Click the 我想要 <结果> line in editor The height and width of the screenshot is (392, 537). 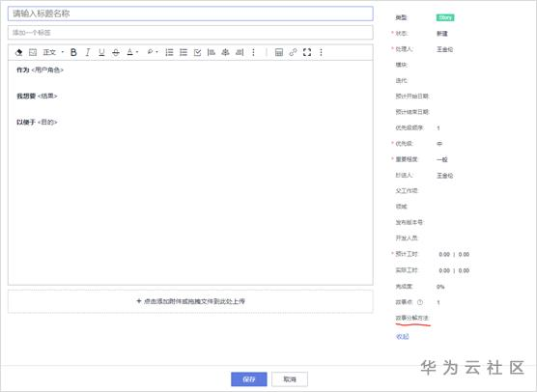(37, 97)
